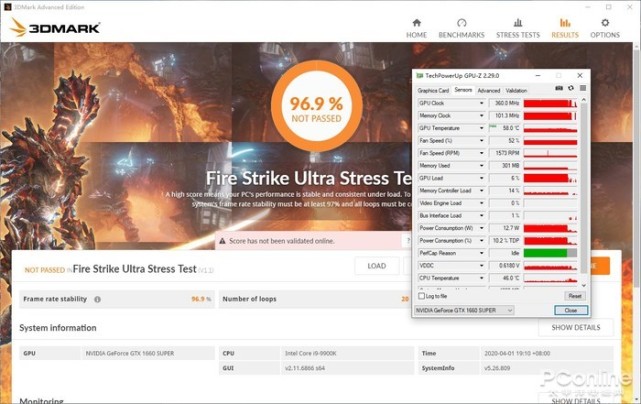Click the GPU-Z sensors vertical scrollbar
Viewport: 641px width, 404px height.
pos(583,188)
